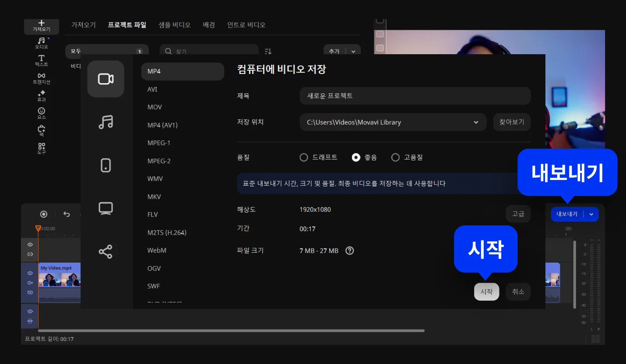Screen dimensions: 626x364
Task: Click the sort icon next to search
Action: tap(268, 51)
